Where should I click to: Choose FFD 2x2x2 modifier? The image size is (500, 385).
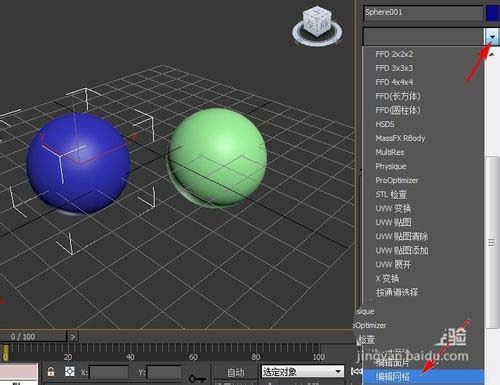coord(394,54)
